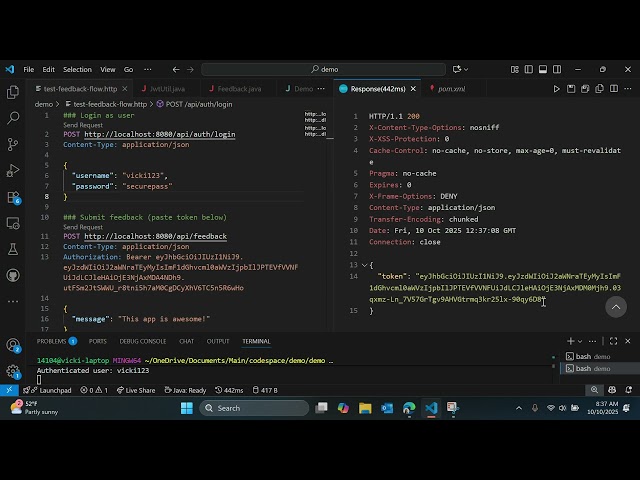Show Java: Ready status details
The image size is (640, 480).
pyautogui.click(x=185, y=390)
